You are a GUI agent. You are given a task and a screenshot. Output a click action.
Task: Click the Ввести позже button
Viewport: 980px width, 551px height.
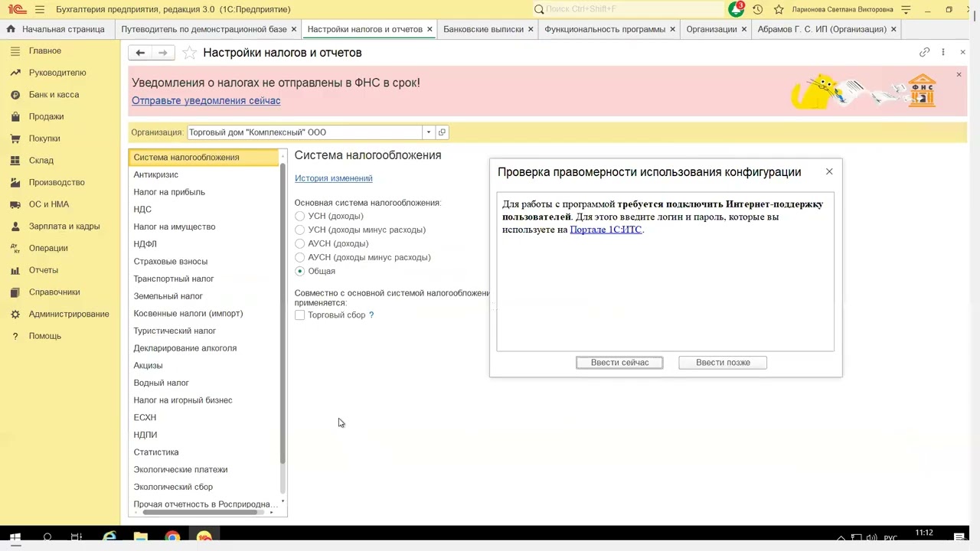[x=723, y=363]
